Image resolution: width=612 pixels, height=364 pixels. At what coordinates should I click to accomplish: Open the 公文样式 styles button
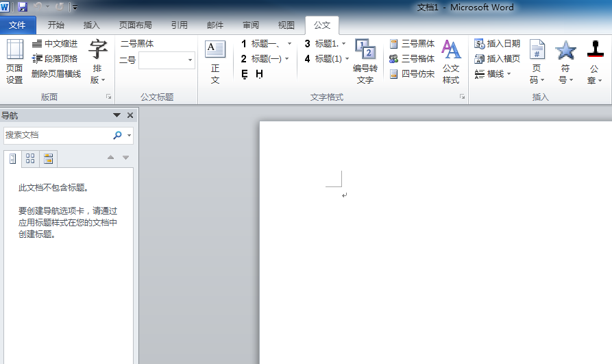tap(451, 62)
